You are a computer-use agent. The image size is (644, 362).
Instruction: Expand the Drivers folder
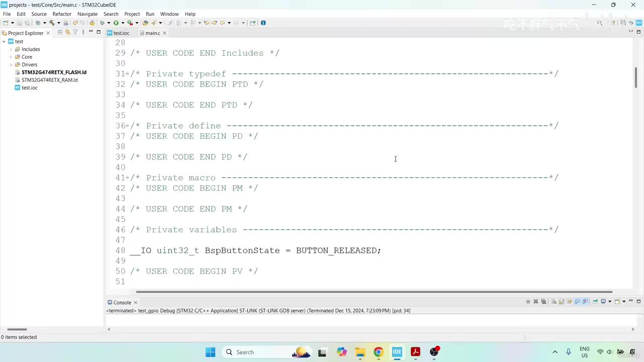pyautogui.click(x=11, y=64)
